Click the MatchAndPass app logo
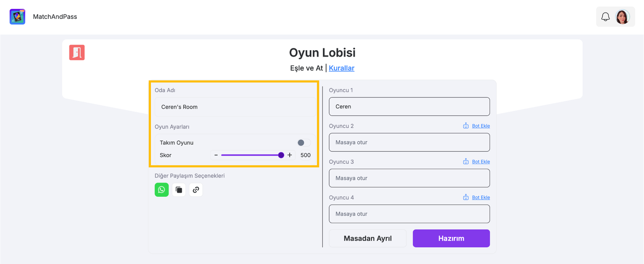 click(x=17, y=17)
